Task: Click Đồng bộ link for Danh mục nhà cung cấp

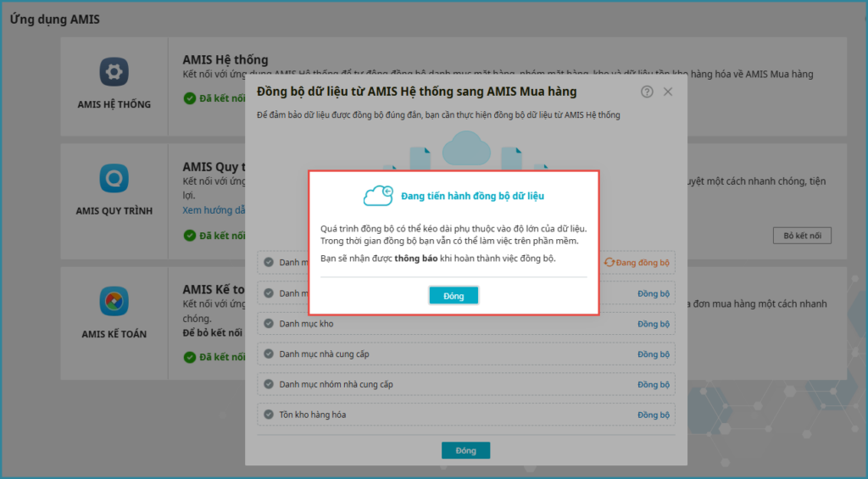Action: [654, 354]
